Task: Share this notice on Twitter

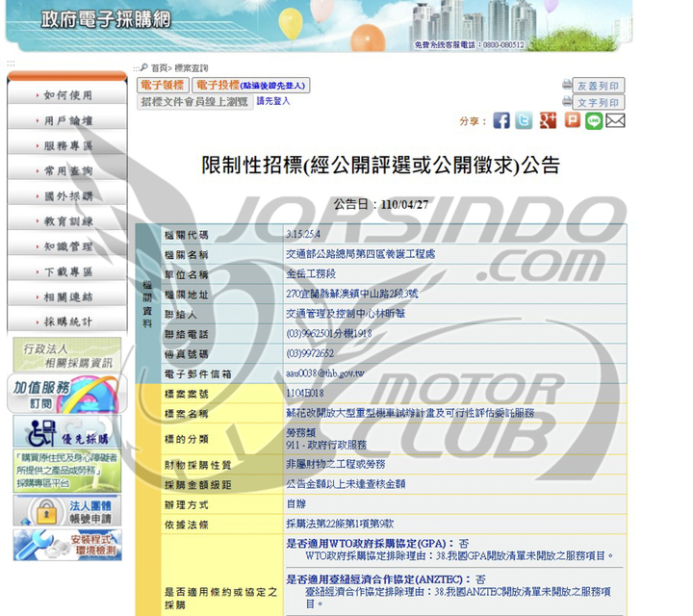Action: point(524,120)
